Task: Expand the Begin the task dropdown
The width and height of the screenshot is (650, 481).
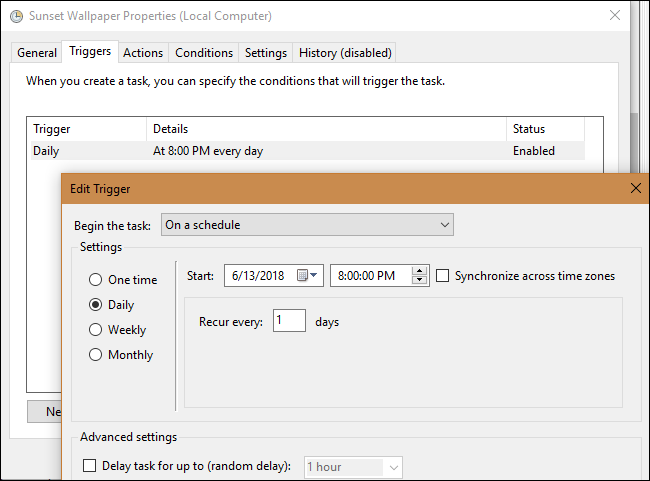Action: (x=307, y=225)
